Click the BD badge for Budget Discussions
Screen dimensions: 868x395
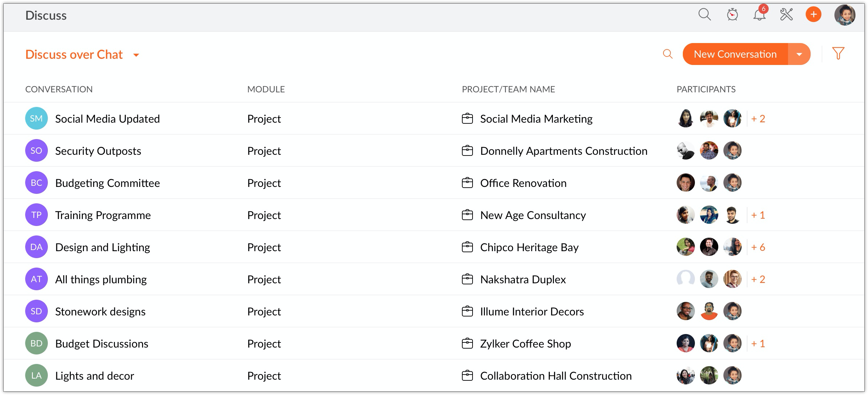[x=36, y=344]
